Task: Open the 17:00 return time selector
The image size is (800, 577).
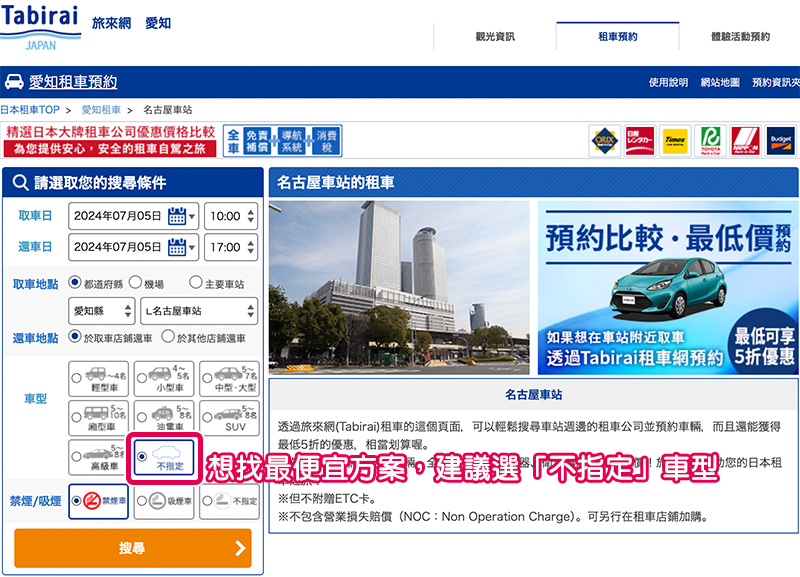Action: [x=231, y=247]
